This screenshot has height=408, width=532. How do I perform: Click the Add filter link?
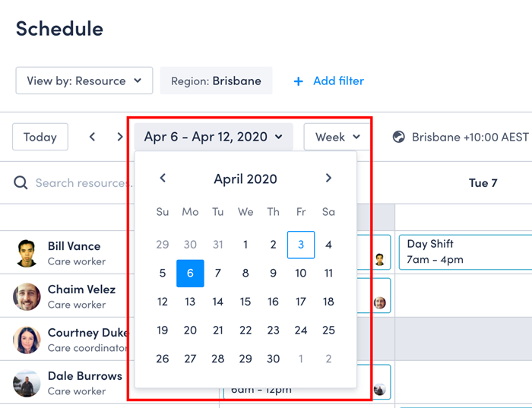coord(338,81)
